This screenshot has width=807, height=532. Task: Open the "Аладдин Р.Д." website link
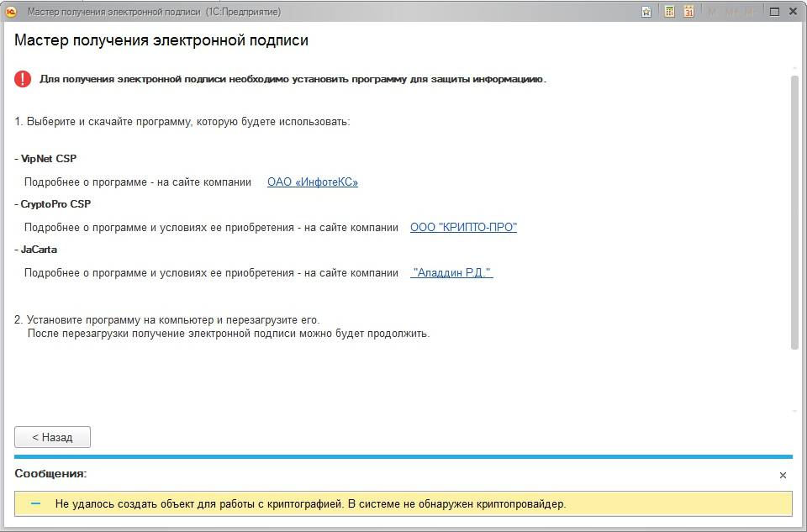click(451, 272)
